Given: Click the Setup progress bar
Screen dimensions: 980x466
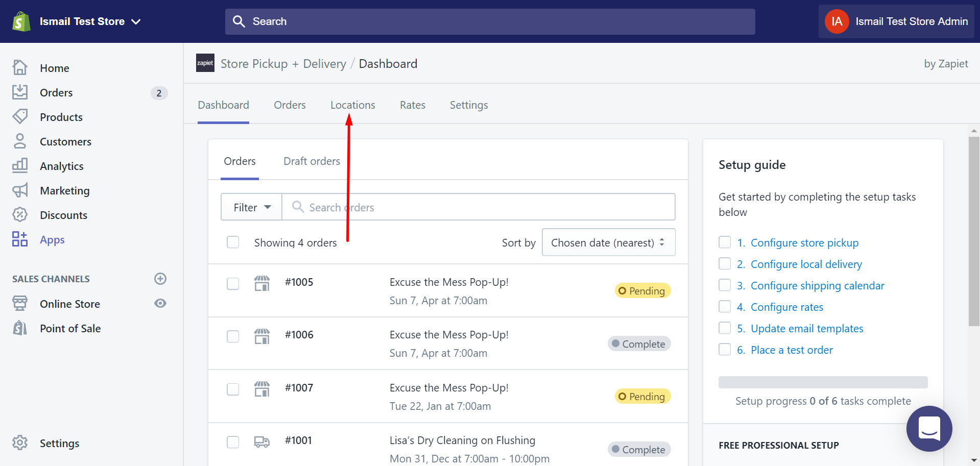Looking at the screenshot, I should (823, 382).
